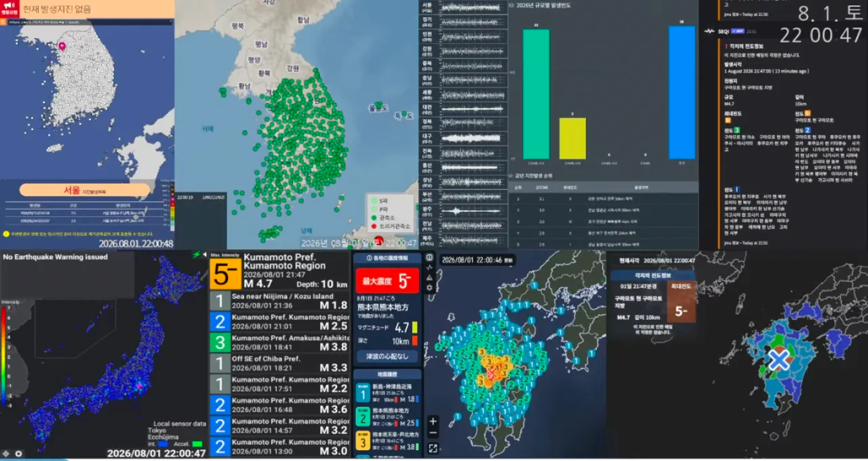Collapse the panel with the white arrow by the lightning icon
The image size is (868, 461).
click(x=205, y=255)
